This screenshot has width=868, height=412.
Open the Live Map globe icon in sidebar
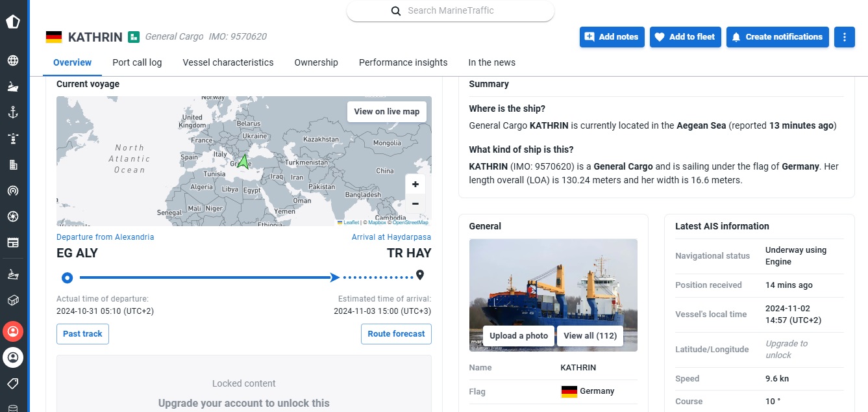point(13,61)
